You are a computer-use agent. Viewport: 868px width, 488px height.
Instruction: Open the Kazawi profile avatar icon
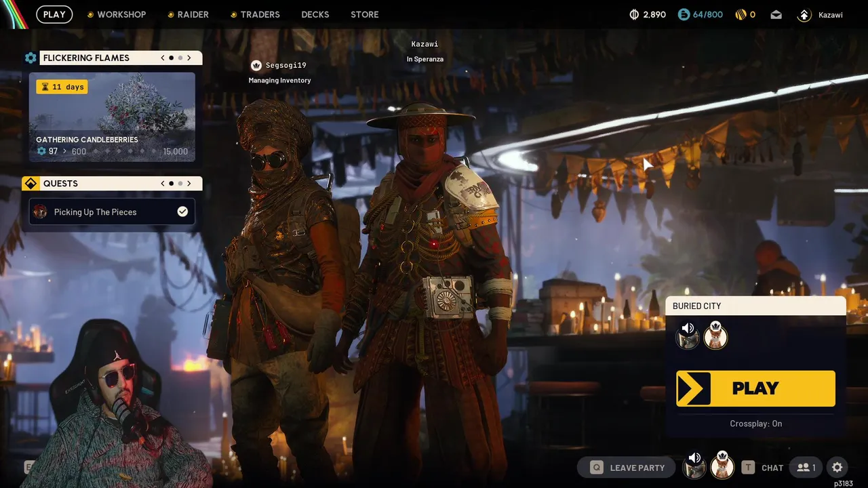(x=804, y=14)
